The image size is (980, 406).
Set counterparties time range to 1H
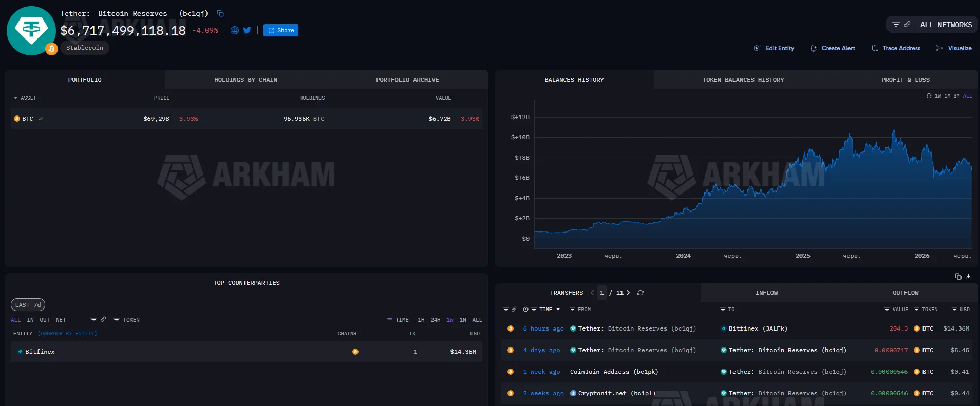421,320
